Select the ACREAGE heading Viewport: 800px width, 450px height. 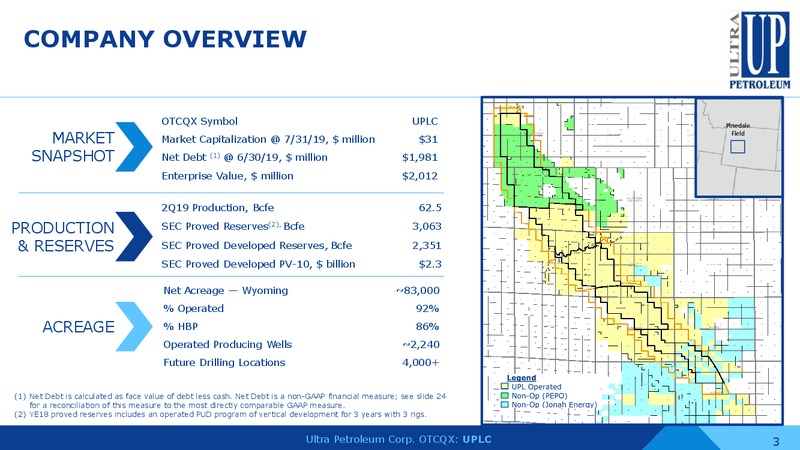pyautogui.click(x=79, y=327)
